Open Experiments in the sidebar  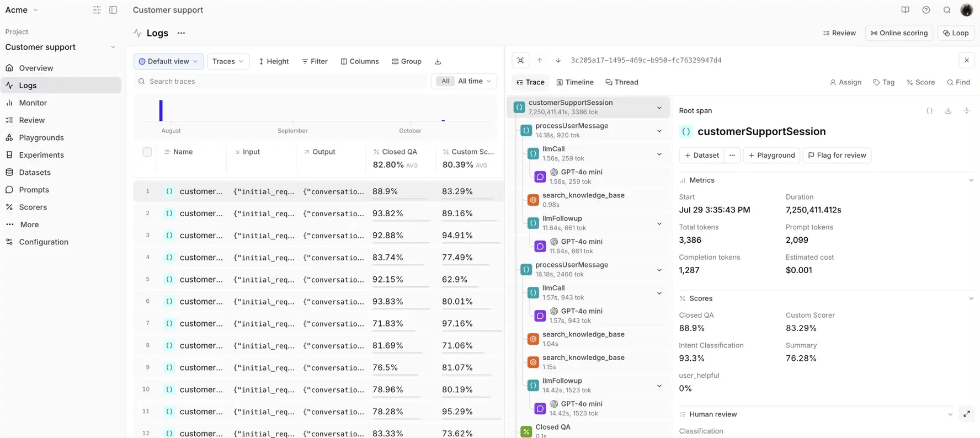click(61, 155)
